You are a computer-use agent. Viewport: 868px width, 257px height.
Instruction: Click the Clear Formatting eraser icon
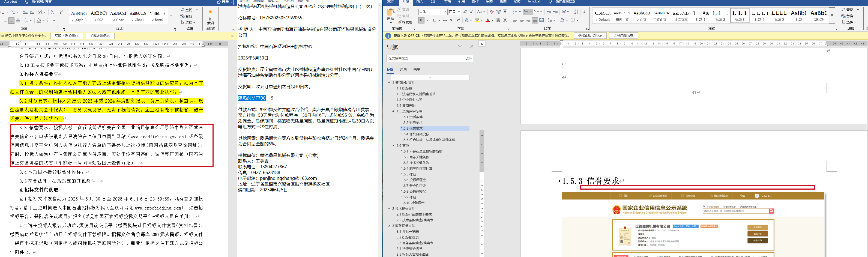click(x=492, y=12)
